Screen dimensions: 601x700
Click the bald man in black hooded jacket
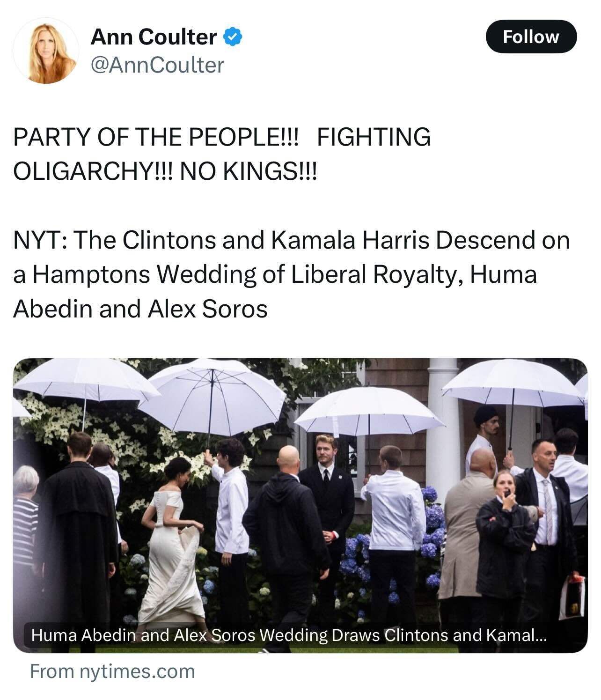(x=286, y=534)
